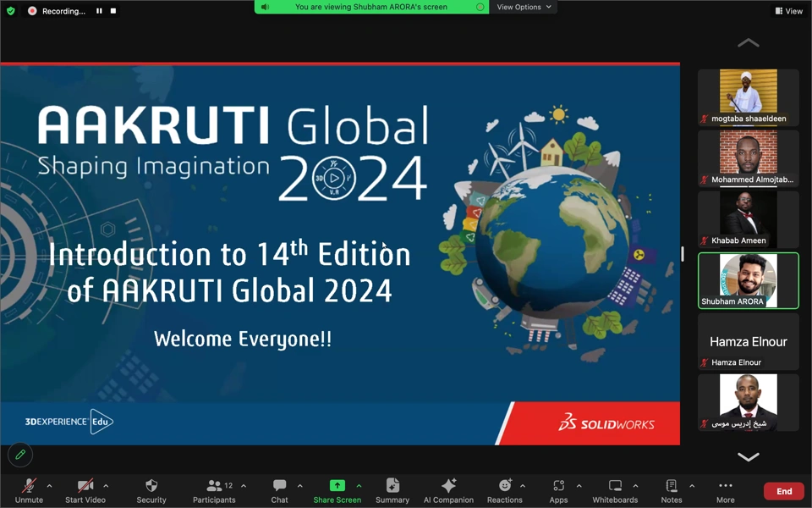Select Hamza Elnour's participant tile
The height and width of the screenshot is (508, 812).
(x=749, y=341)
